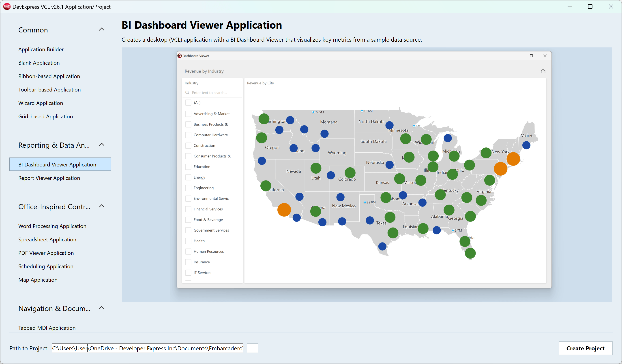The image size is (622, 364).
Task: Click the Path to Project input field
Action: click(x=147, y=348)
